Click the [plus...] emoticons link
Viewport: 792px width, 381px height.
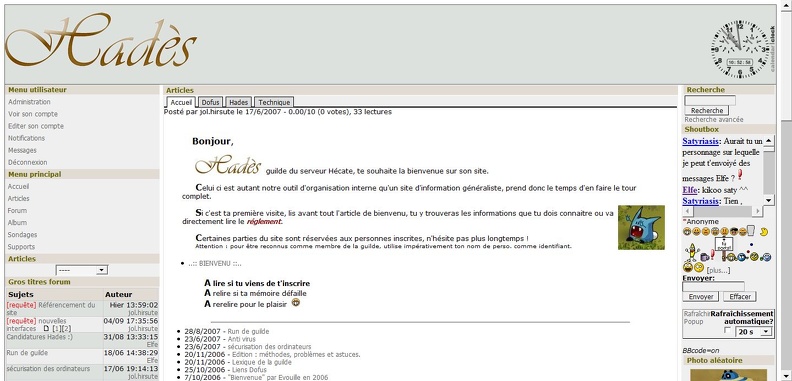click(719, 270)
